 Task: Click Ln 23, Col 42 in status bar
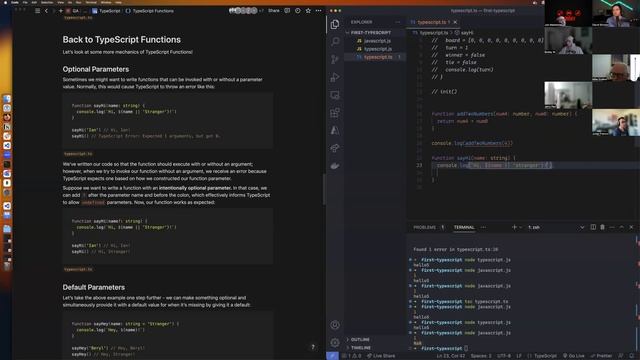click(x=451, y=356)
